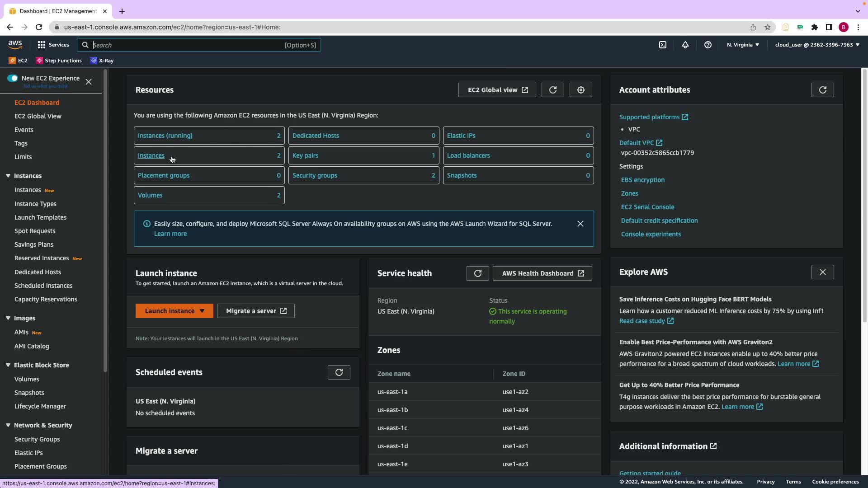Screen dimensions: 868x488
Task: Toggle the New EC2 Experience switch
Action: pos(13,78)
